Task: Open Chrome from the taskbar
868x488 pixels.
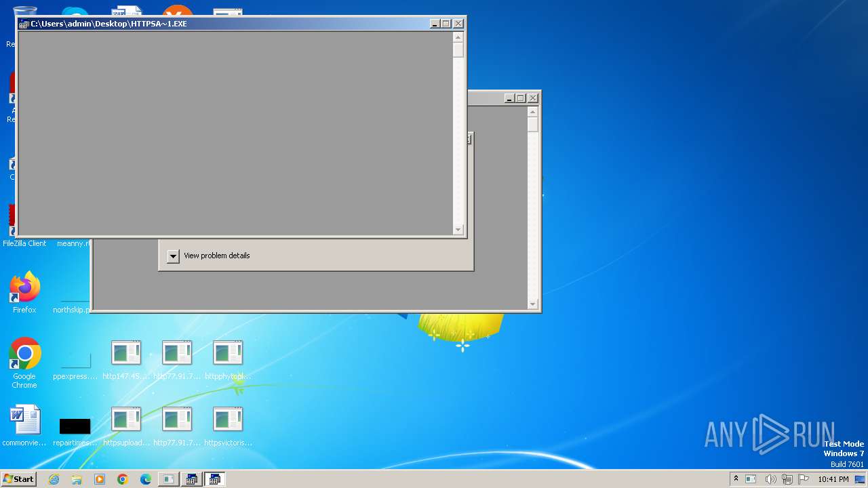Action: click(x=123, y=479)
